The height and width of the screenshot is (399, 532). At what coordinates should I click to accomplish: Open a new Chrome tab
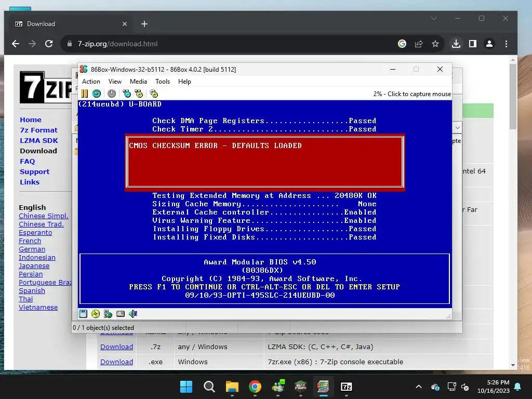[x=144, y=24]
